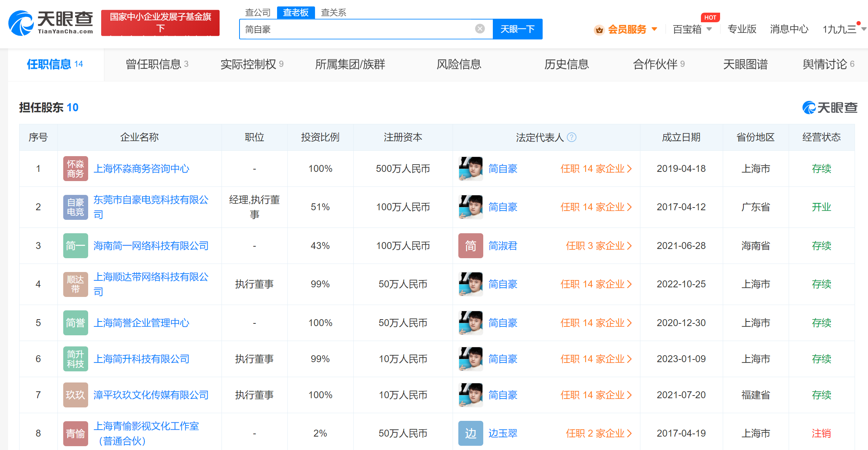The width and height of the screenshot is (868, 450).
Task: Click the 简誉 company logo tile
Action: point(75,323)
